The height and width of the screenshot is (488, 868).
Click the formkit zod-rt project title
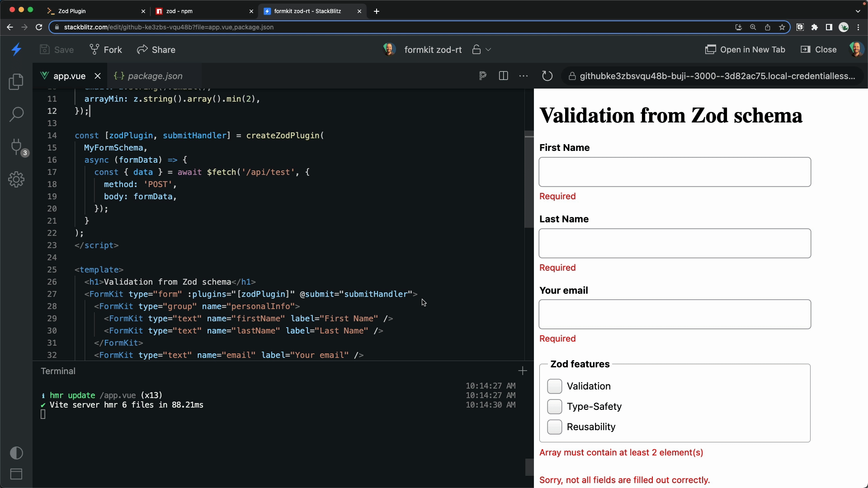(x=433, y=50)
